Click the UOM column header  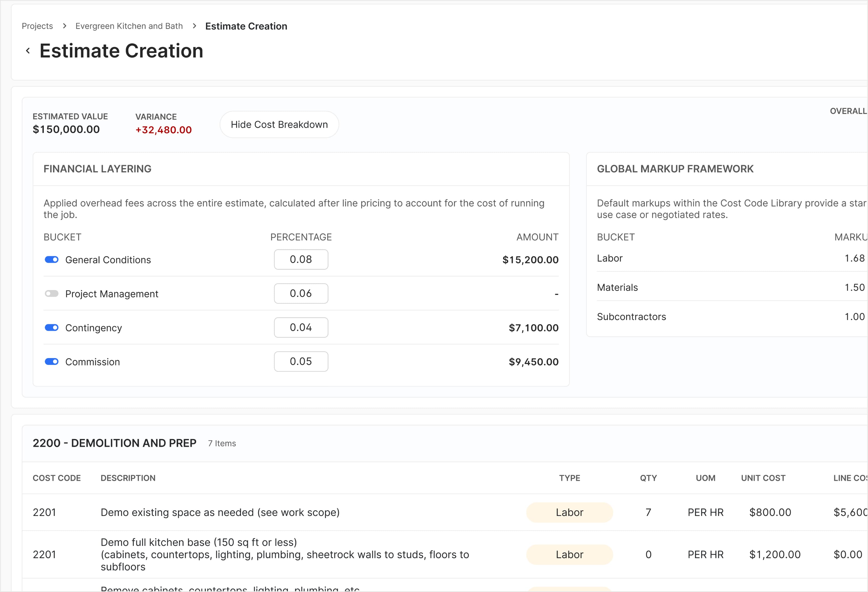click(706, 478)
